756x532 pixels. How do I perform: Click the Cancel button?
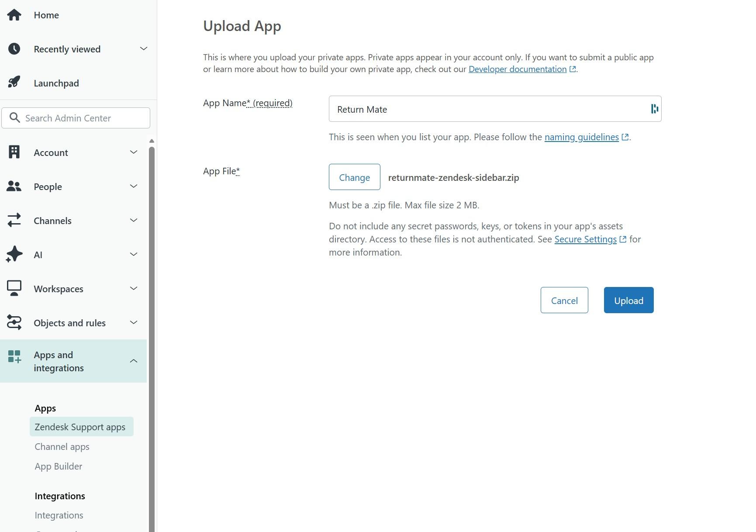click(x=564, y=300)
